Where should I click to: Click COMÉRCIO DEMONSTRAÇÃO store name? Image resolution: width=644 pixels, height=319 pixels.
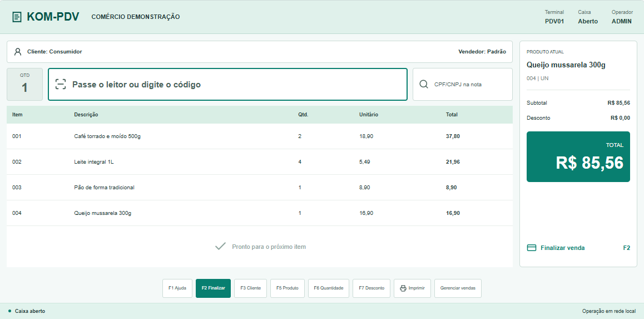[136, 17]
